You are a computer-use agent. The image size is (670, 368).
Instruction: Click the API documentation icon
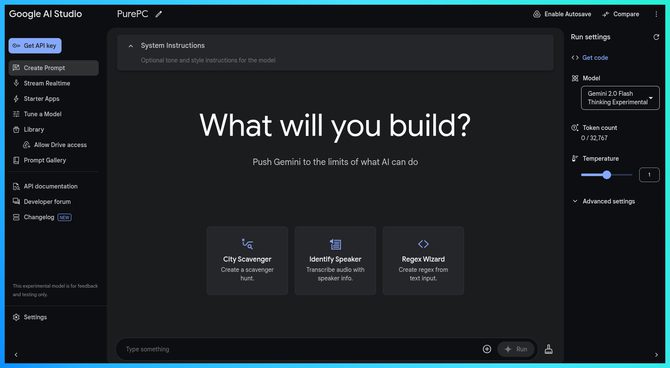pos(16,186)
